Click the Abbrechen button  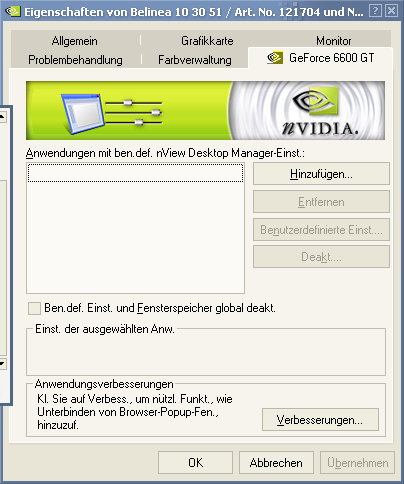(x=276, y=463)
